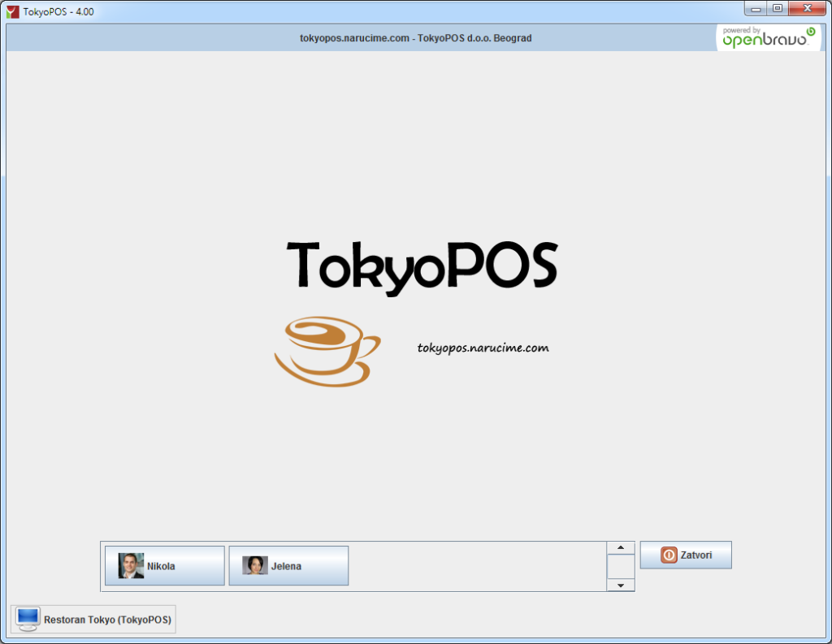Click the blue monitor terminal icon
This screenshot has height=644, width=832.
point(28,619)
